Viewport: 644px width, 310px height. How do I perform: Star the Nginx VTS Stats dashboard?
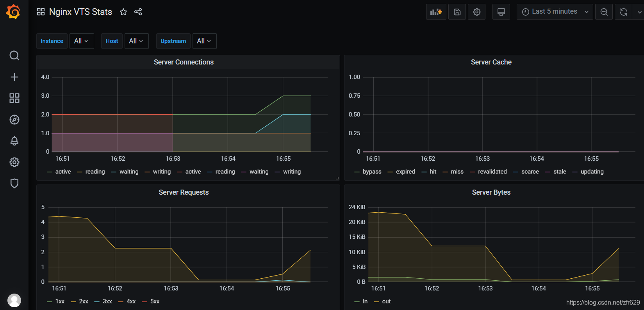click(123, 12)
